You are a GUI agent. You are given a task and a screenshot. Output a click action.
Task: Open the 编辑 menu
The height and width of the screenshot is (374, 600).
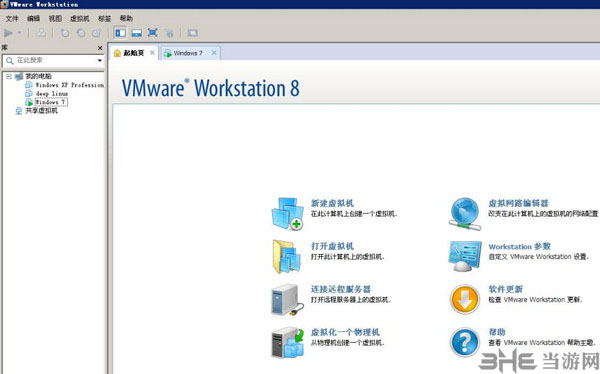tap(33, 18)
